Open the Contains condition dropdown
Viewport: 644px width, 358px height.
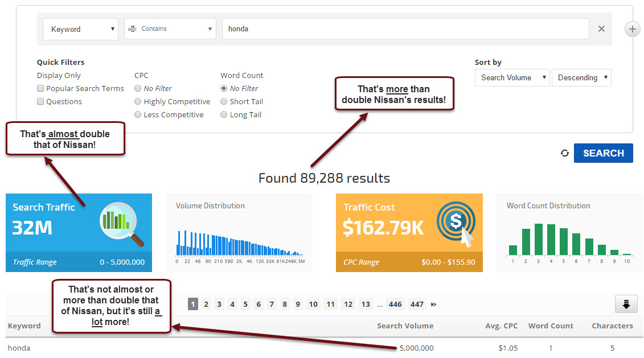pyautogui.click(x=170, y=28)
